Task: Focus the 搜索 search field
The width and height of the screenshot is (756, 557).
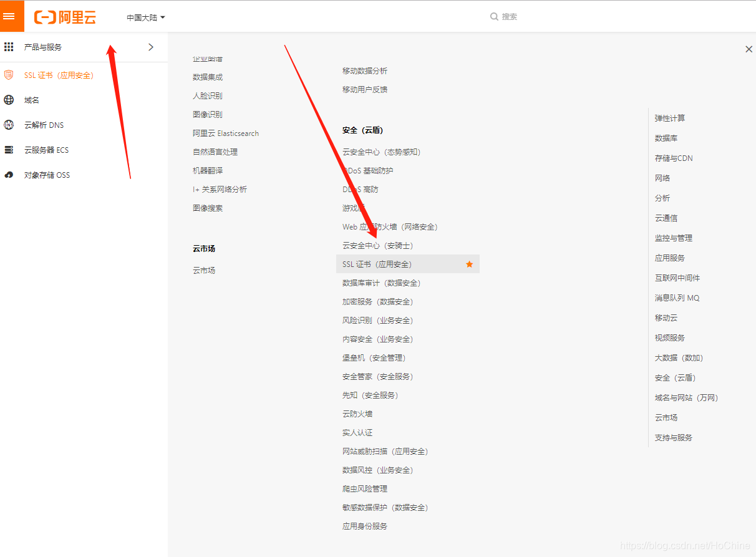Action: (510, 17)
